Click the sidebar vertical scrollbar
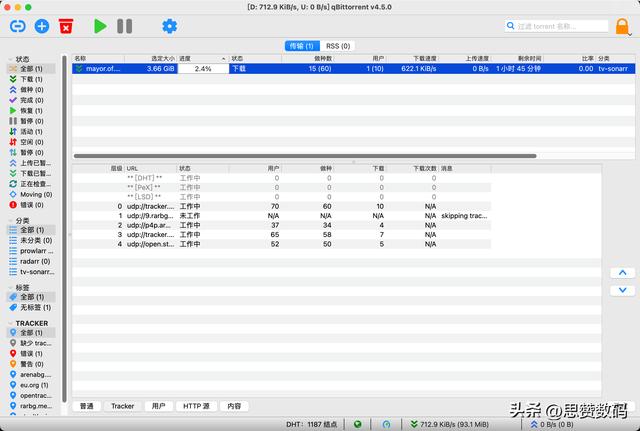The height and width of the screenshot is (431, 640). point(64,229)
